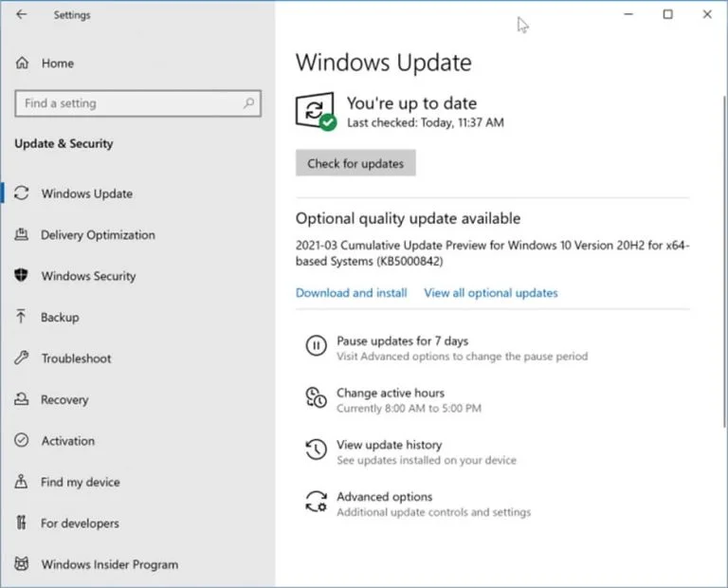This screenshot has width=728, height=588.
Task: Click the View update history icon
Action: tap(316, 451)
